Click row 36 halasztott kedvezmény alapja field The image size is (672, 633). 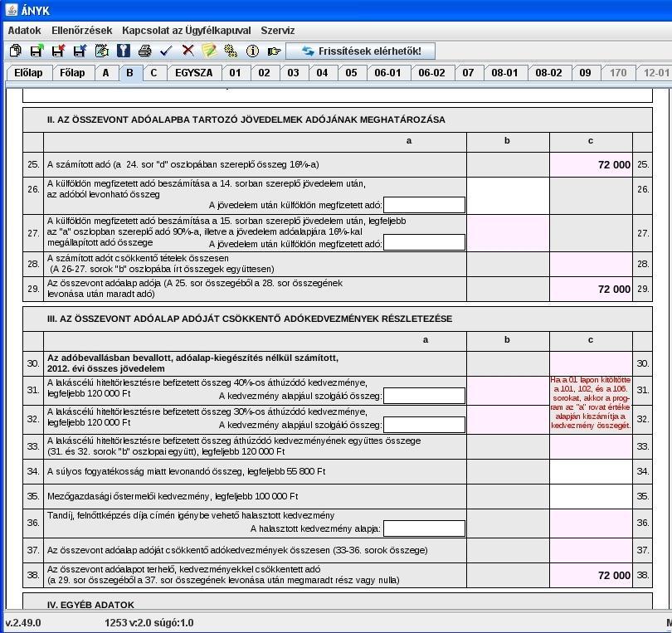pyautogui.click(x=424, y=528)
